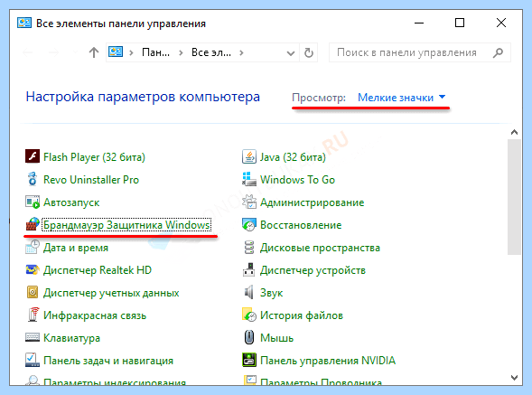The height and width of the screenshot is (395, 532).
Task: Open the Мышь link
Action: point(277,338)
